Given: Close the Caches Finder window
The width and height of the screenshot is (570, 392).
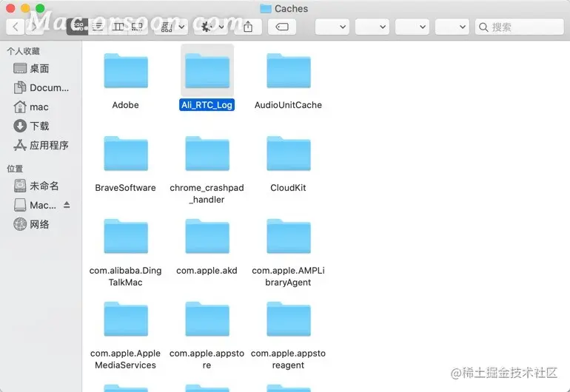Looking at the screenshot, I should click(10, 8).
